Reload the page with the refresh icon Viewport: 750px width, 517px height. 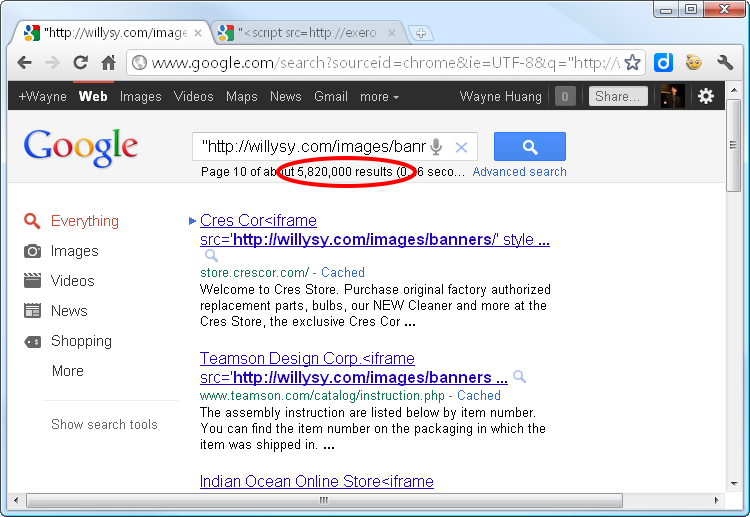coord(80,62)
